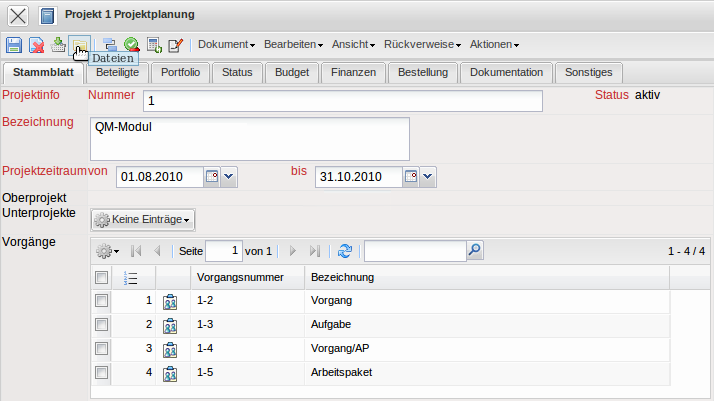Click the edit icon with pencil
Viewport: 714px width, 401px height.
176,45
